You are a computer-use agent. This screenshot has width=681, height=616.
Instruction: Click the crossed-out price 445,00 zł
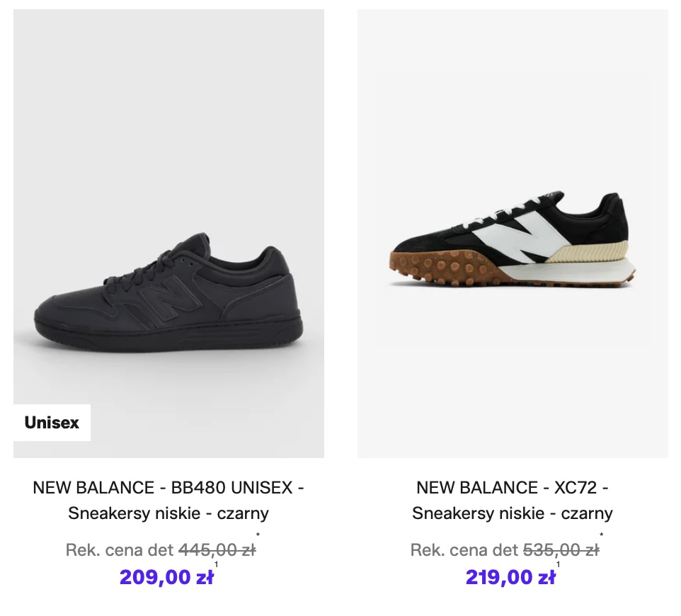pyautogui.click(x=217, y=550)
